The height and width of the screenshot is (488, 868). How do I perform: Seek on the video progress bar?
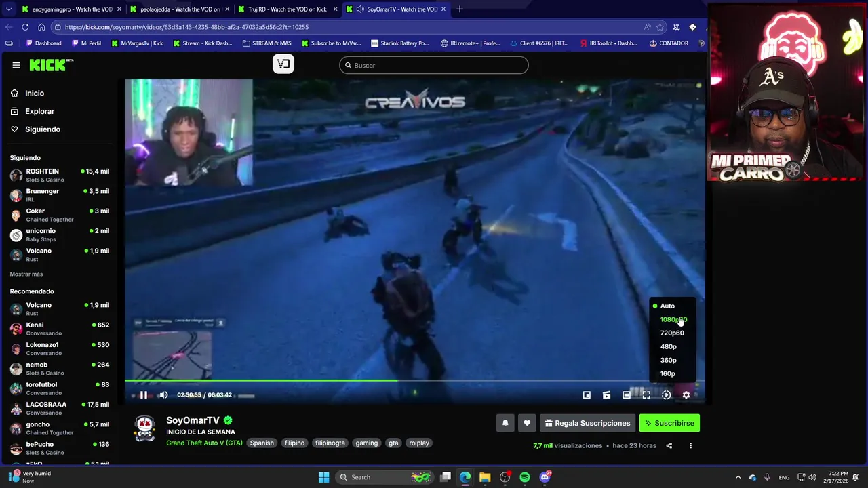[414, 380]
